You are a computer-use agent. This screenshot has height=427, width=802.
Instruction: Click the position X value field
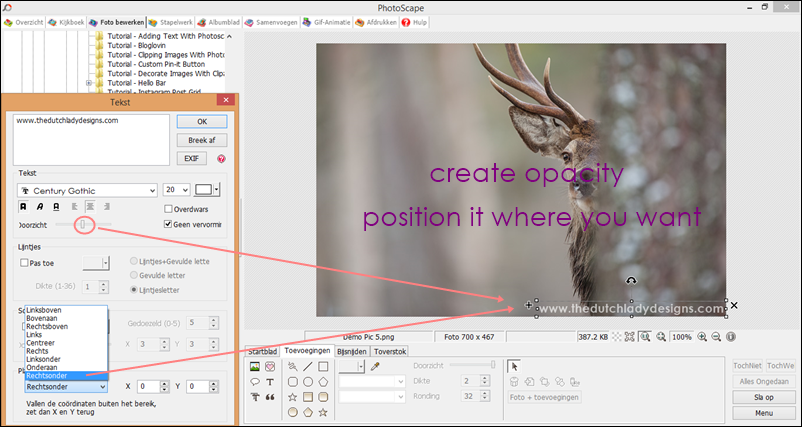[x=149, y=387]
